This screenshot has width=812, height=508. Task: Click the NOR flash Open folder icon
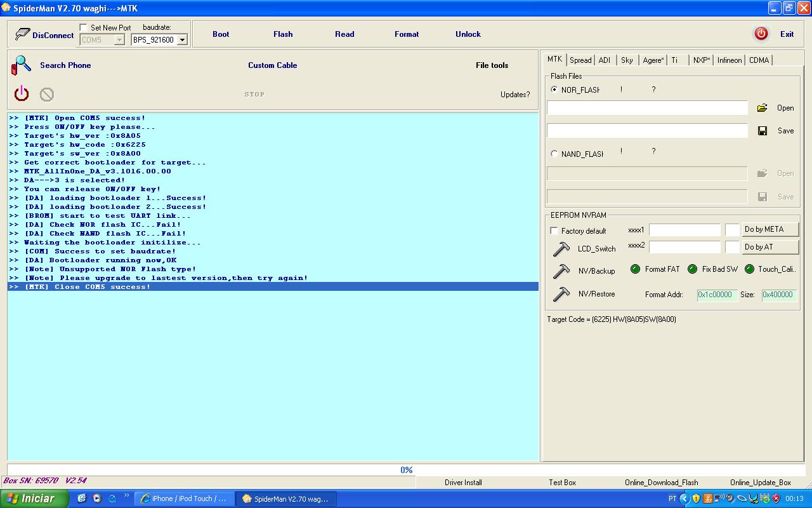[762, 108]
